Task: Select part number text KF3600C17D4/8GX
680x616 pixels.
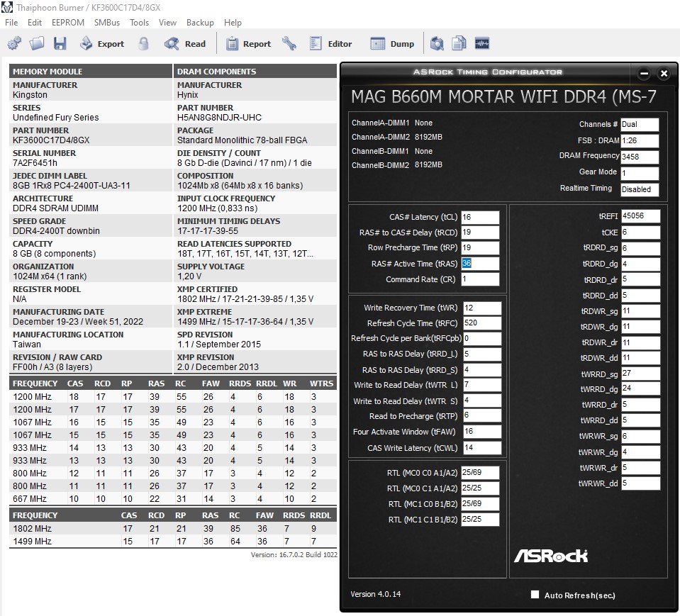Action: 51,140
